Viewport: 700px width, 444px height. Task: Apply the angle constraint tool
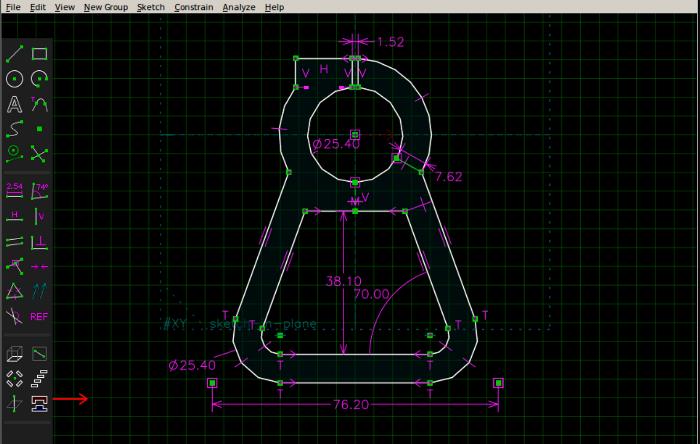pyautogui.click(x=39, y=190)
